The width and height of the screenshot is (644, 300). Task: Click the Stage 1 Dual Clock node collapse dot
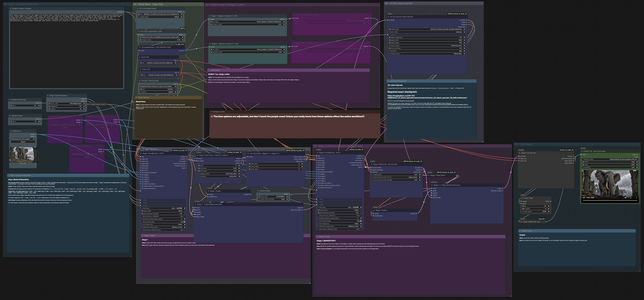(x=197, y=155)
